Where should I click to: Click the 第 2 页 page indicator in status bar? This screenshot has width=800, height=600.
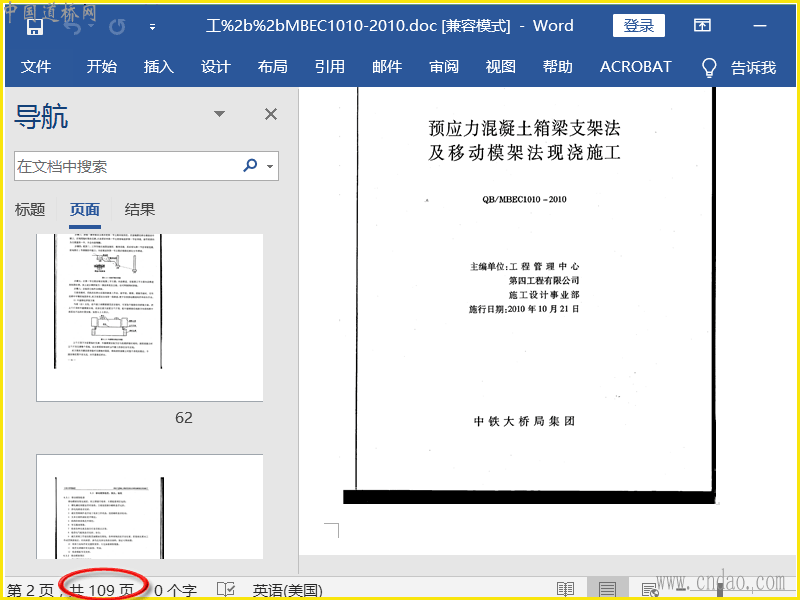point(31,590)
